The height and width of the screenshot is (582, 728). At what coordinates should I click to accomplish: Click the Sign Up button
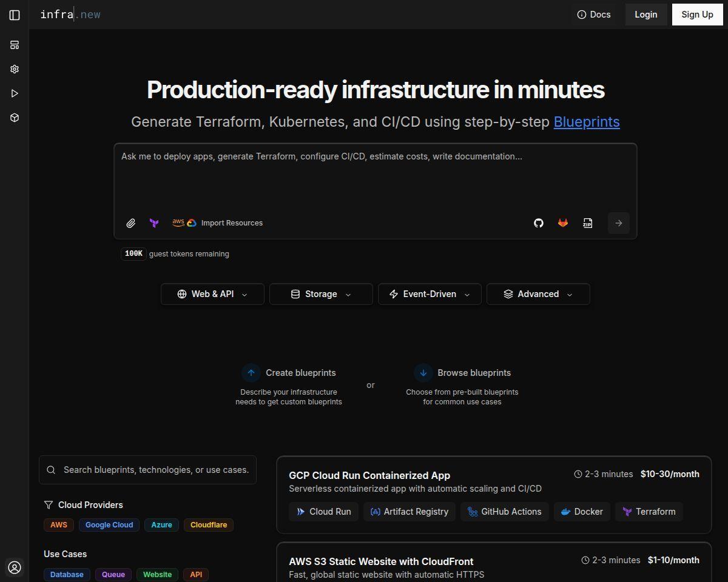(x=697, y=15)
